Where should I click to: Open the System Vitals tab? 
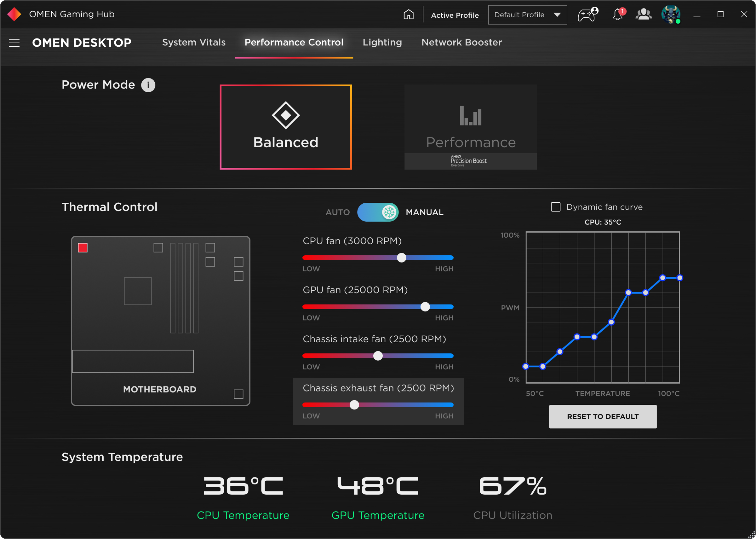click(x=194, y=43)
